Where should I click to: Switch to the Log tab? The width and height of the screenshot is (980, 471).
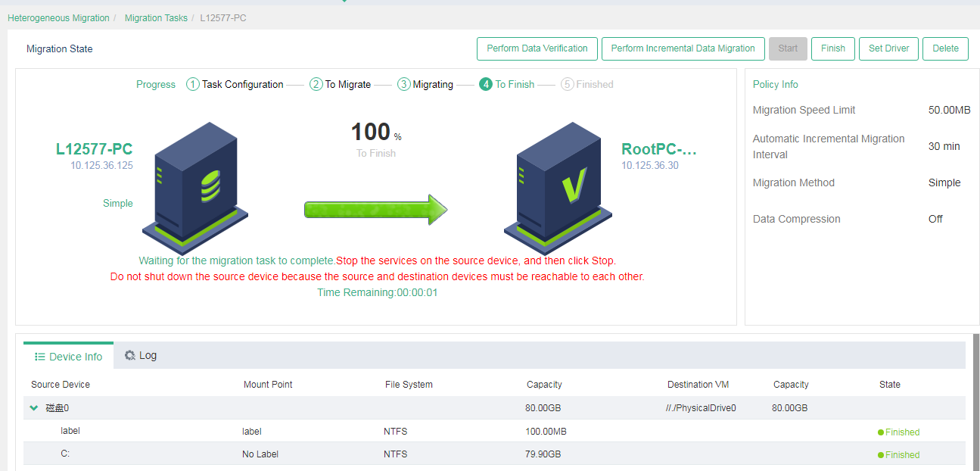tap(141, 356)
